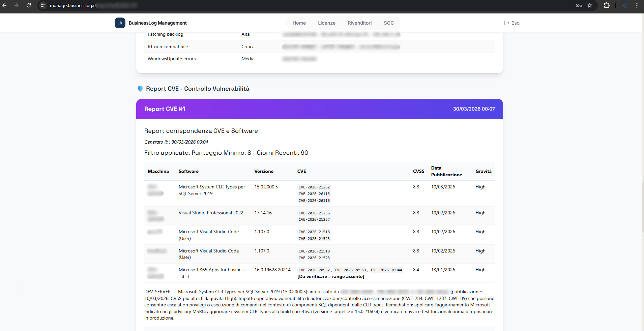Click the profile avatar icon in browser toolbar
The width and height of the screenshot is (644, 331).
624,5
